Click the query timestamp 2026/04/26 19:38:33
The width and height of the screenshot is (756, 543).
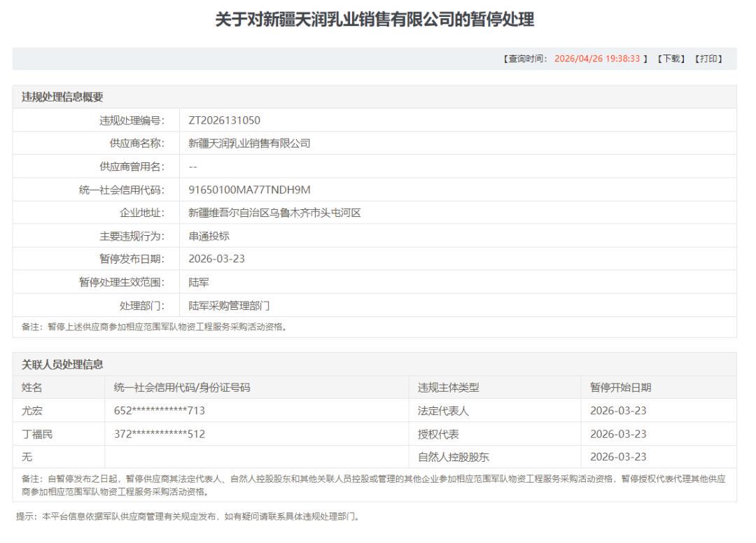596,59
